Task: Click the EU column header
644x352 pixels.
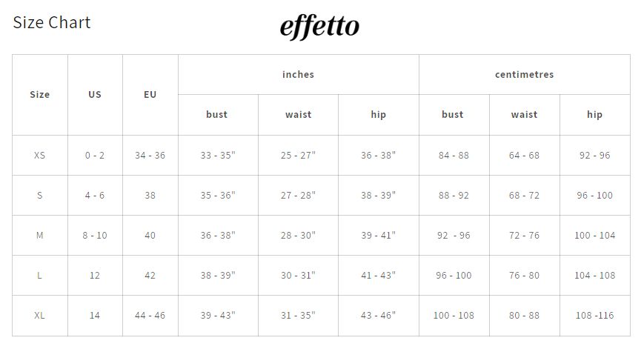Action: (150, 95)
